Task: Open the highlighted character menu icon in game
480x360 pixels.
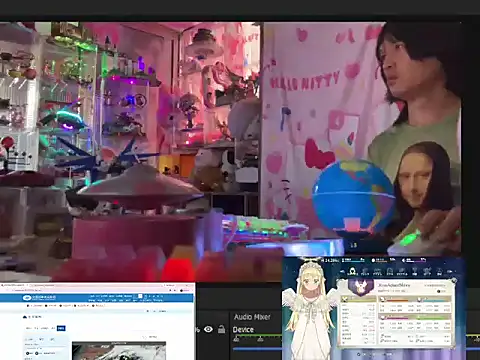Action: tap(353, 272)
